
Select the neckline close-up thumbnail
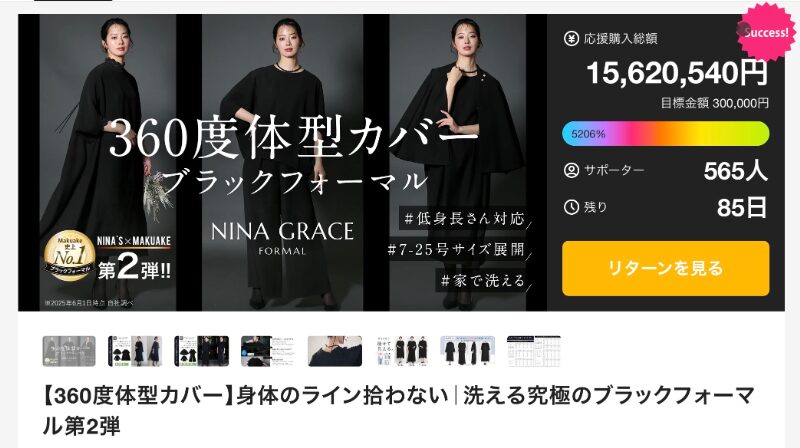[x=335, y=351]
